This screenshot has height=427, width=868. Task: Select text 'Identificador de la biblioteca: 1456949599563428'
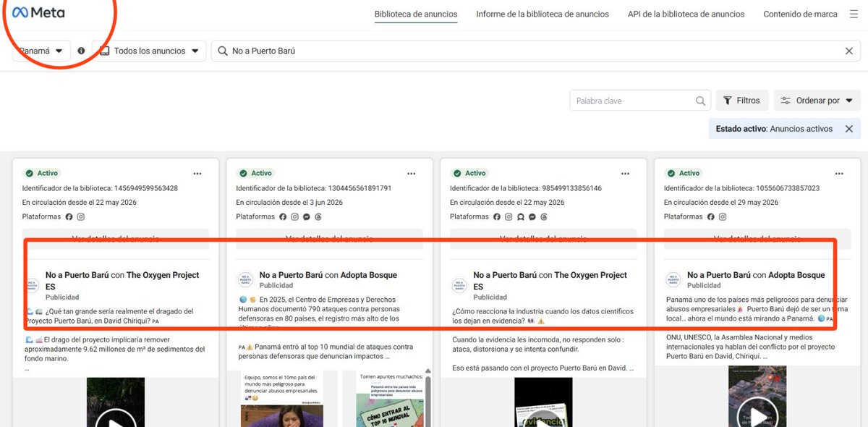(x=100, y=188)
